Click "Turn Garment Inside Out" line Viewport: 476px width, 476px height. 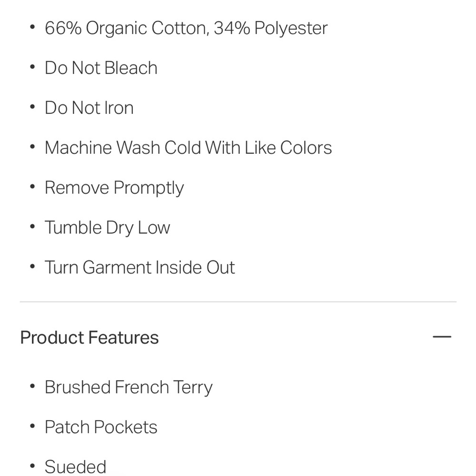(139, 268)
